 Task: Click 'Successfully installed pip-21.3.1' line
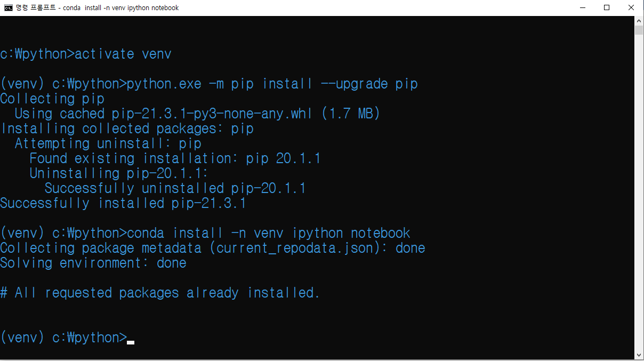click(x=123, y=203)
